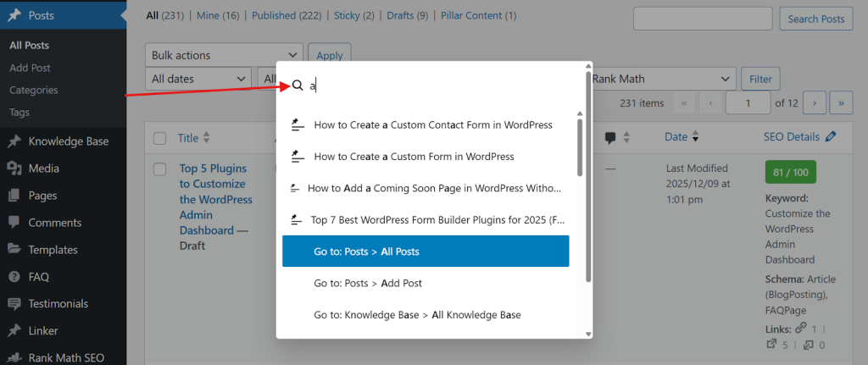The image size is (868, 365).
Task: Open the All dates dropdown
Action: 198,79
